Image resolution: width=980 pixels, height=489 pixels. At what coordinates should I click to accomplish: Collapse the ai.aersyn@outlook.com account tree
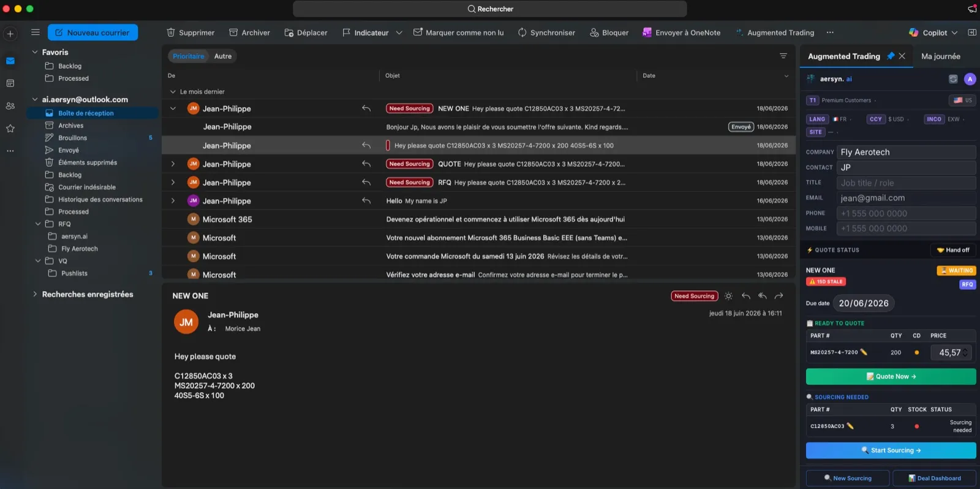click(35, 99)
